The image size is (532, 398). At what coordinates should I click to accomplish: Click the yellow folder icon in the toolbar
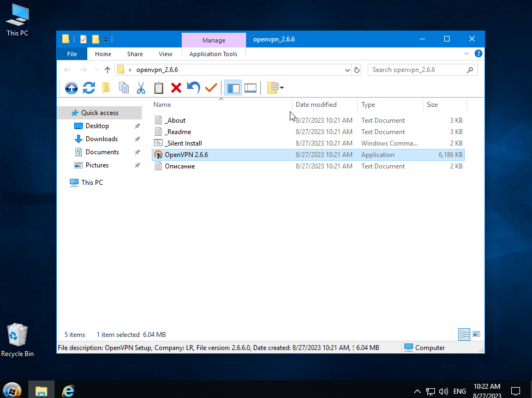106,88
